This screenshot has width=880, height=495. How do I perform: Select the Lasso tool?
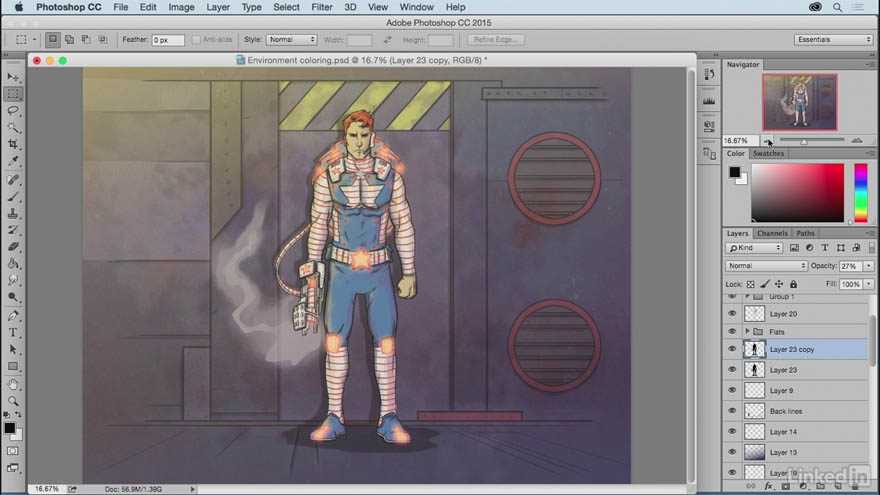click(13, 111)
